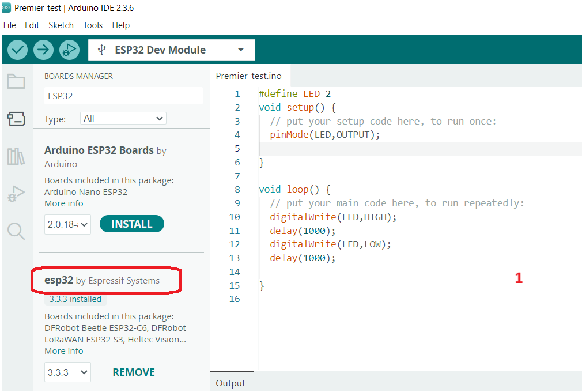Open the Library Manager books icon
Screen dimensions: 582x392
pos(16,156)
